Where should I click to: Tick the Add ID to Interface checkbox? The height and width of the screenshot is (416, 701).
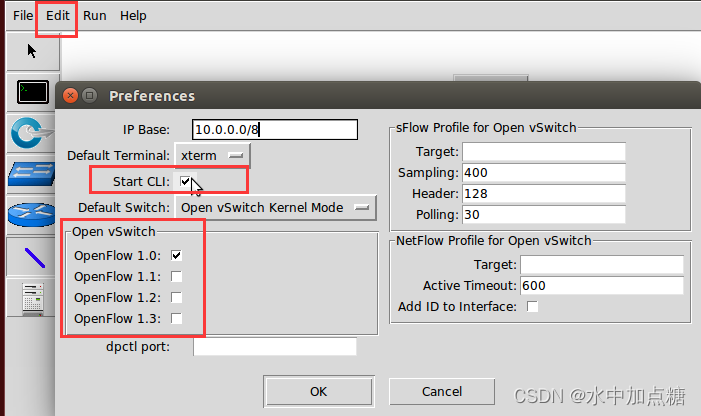click(532, 306)
